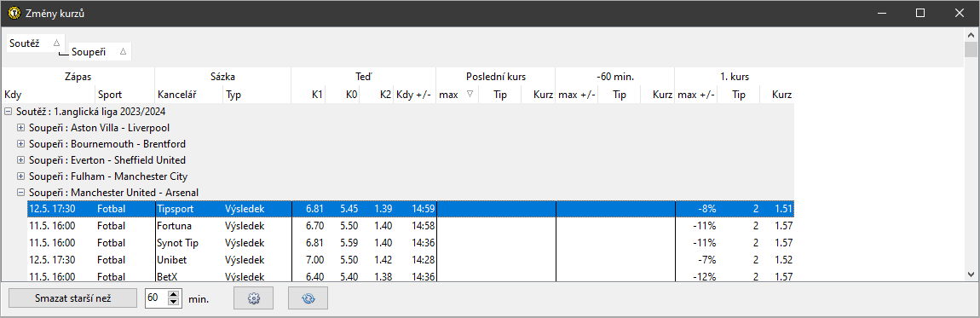Viewport: 980px width, 318px height.
Task: Click the Kurz 1.52 in Unibet row
Action: (783, 259)
